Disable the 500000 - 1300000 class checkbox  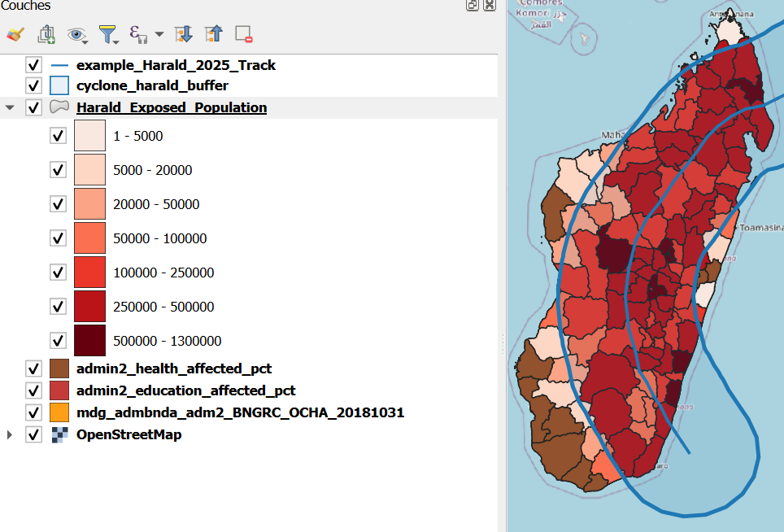point(58,341)
